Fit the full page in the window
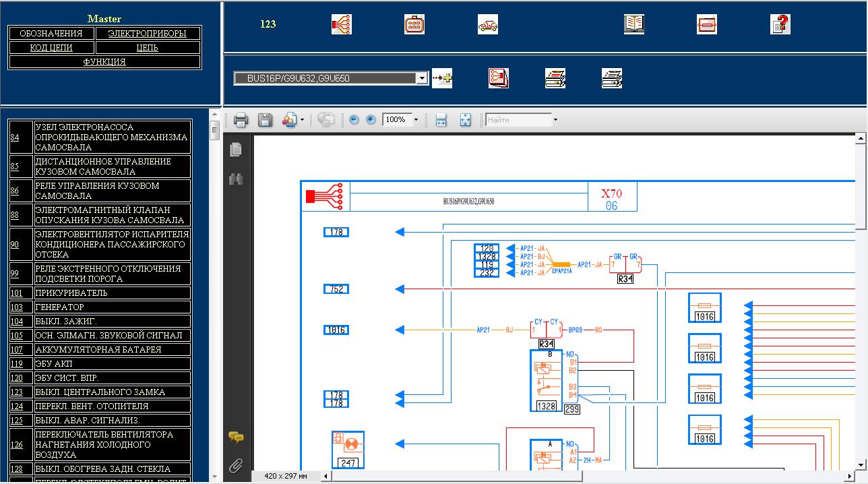 tap(465, 120)
